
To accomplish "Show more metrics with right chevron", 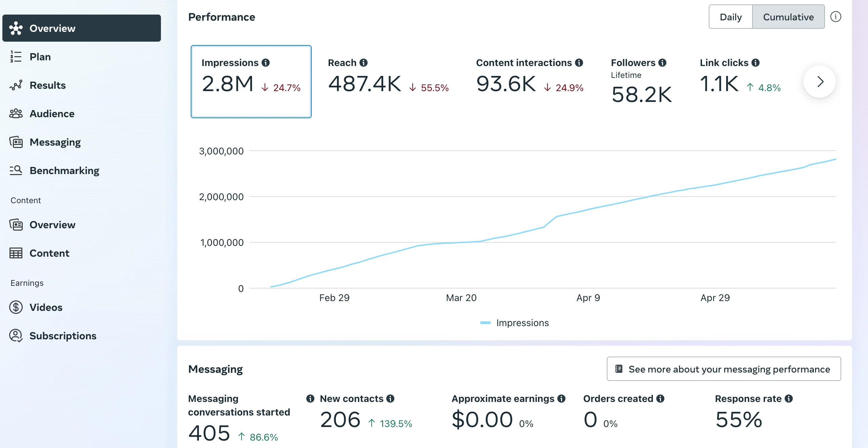I will [x=820, y=82].
